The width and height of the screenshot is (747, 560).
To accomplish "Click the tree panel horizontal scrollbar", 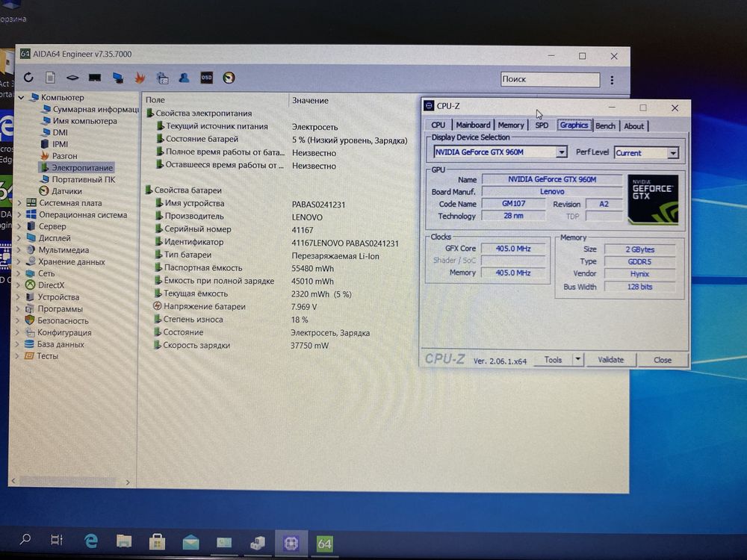I will 66,482.
